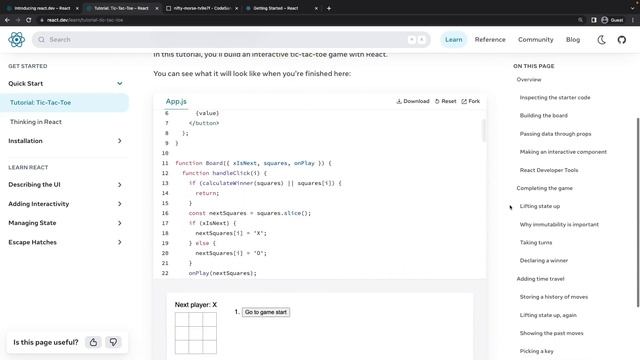This screenshot has width=640, height=360.
Task: Expand Describing the UI chevron
Action: point(120,184)
